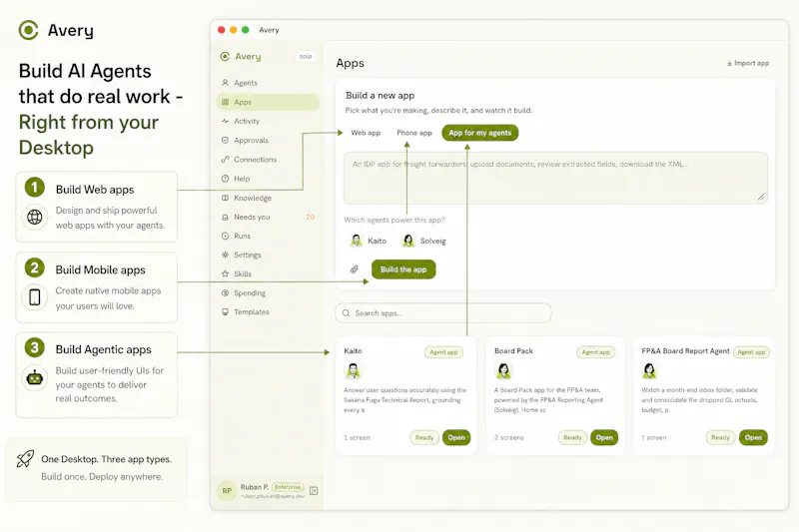Click the FP&A Board Report Agent avatar
799x532 pixels.
[649, 370]
